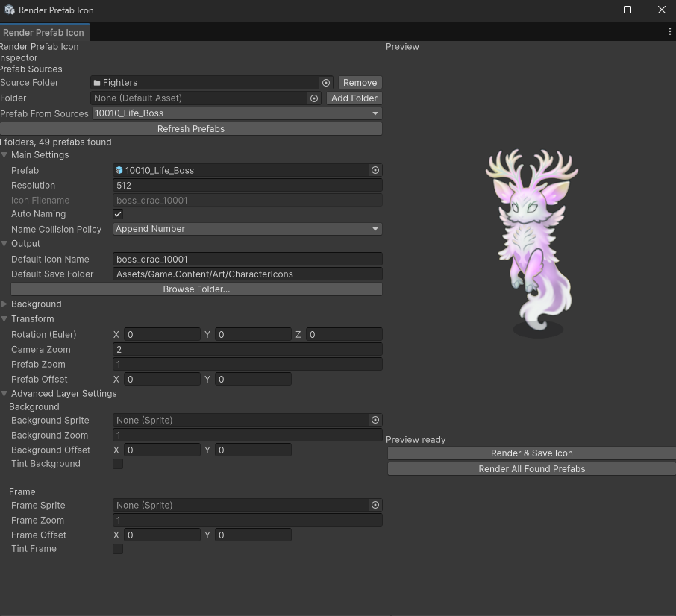Click the Rotation X value field

(x=162, y=334)
